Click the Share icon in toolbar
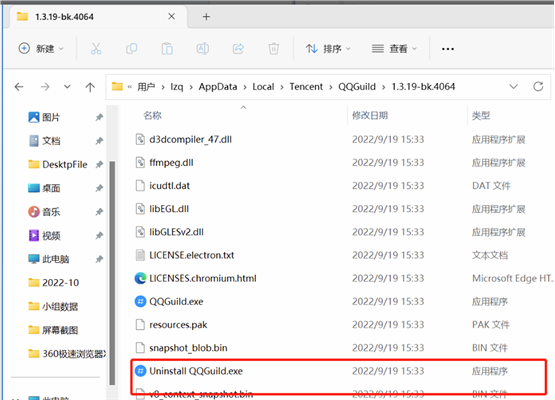 (x=238, y=48)
